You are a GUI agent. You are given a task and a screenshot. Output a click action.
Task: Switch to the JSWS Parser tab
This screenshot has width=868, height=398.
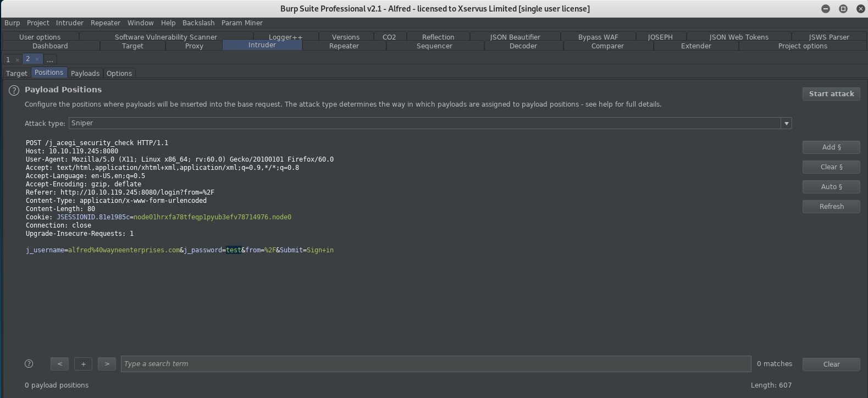click(829, 37)
